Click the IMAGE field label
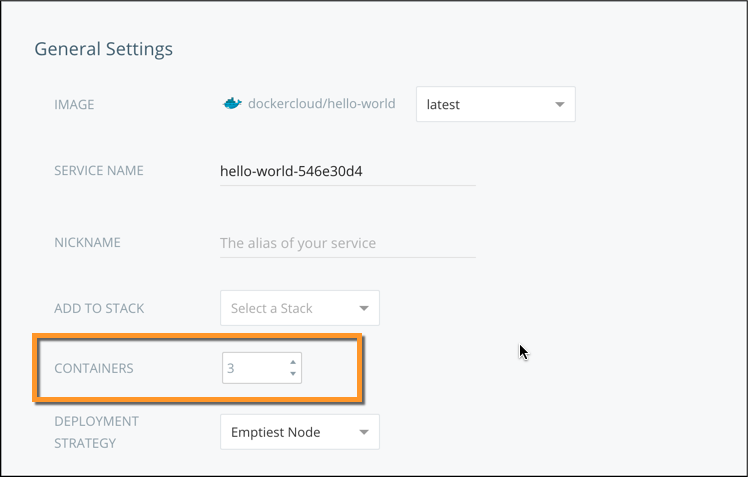This screenshot has width=748, height=477. [x=75, y=104]
